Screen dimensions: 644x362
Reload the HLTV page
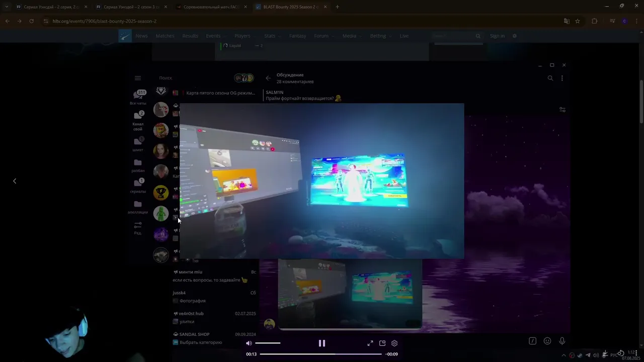[x=31, y=21]
